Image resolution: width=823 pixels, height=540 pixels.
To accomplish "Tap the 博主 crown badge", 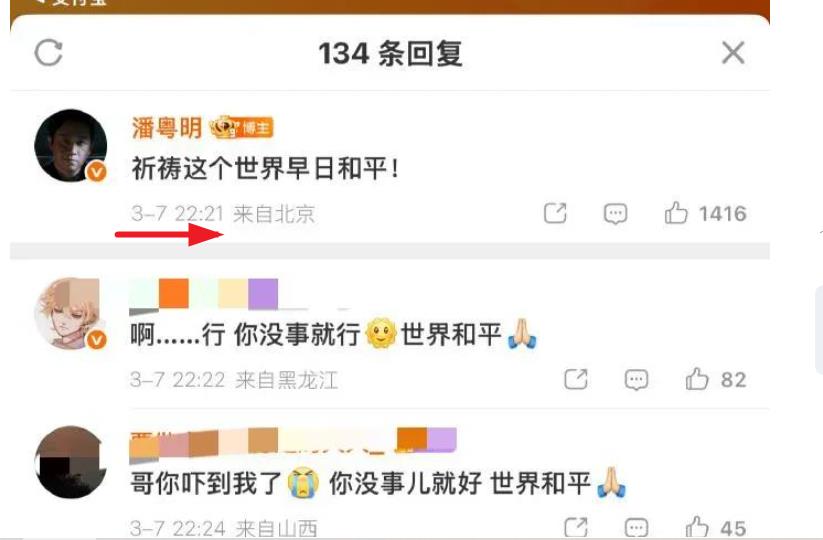I will 241,128.
